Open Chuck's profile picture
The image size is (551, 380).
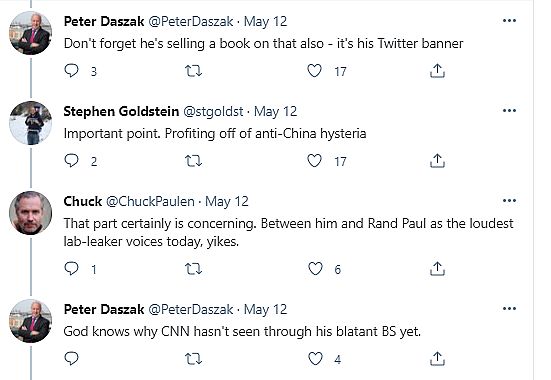tap(31, 213)
